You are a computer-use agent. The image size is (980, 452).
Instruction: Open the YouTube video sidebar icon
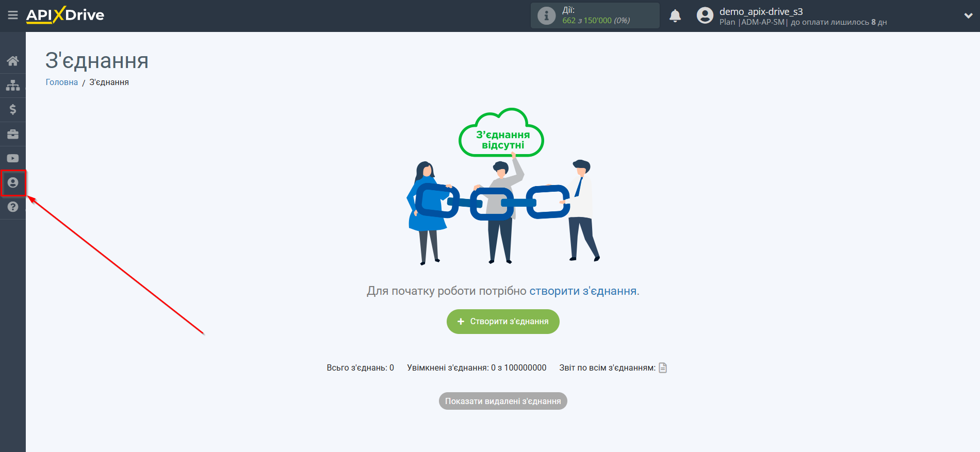(x=13, y=158)
